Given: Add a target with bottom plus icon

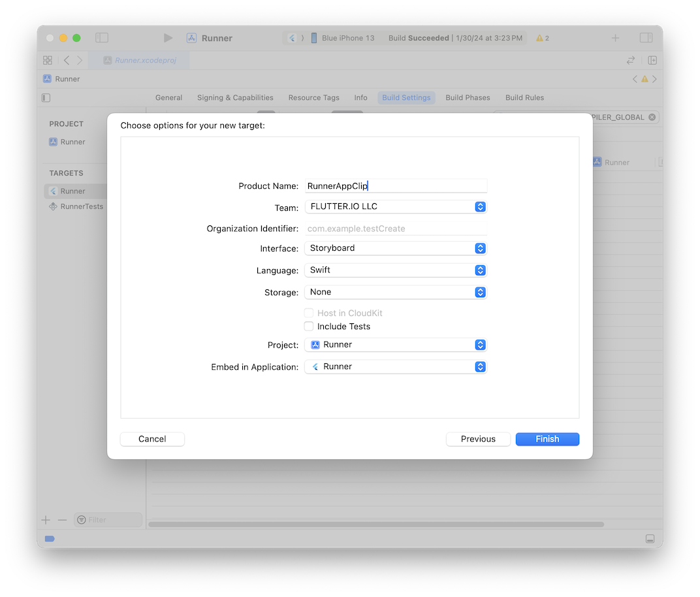Looking at the screenshot, I should 46,520.
